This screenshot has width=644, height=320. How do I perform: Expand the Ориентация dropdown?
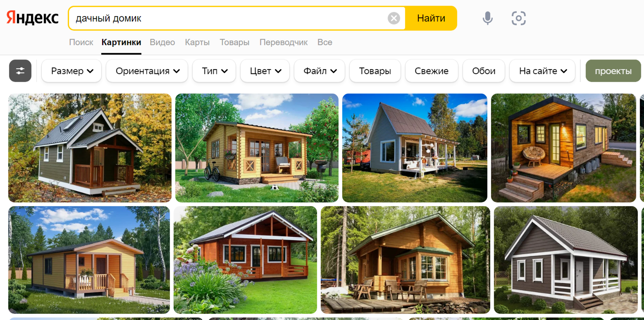click(x=147, y=71)
